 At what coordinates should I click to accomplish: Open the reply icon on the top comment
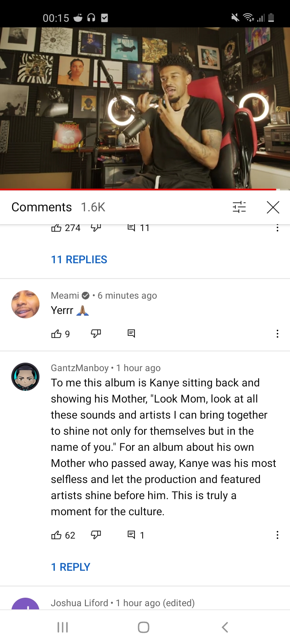pos(131,227)
